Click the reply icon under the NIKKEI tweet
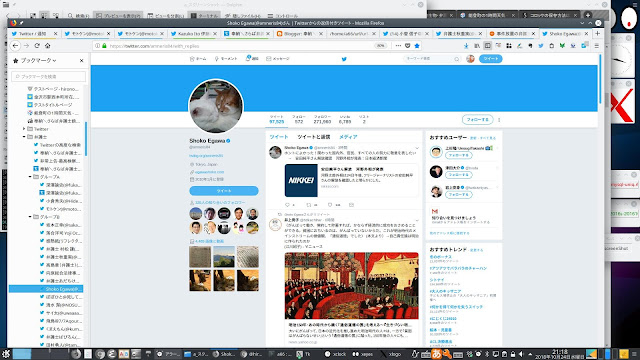Viewport: 640px width, 360px height. click(287, 205)
